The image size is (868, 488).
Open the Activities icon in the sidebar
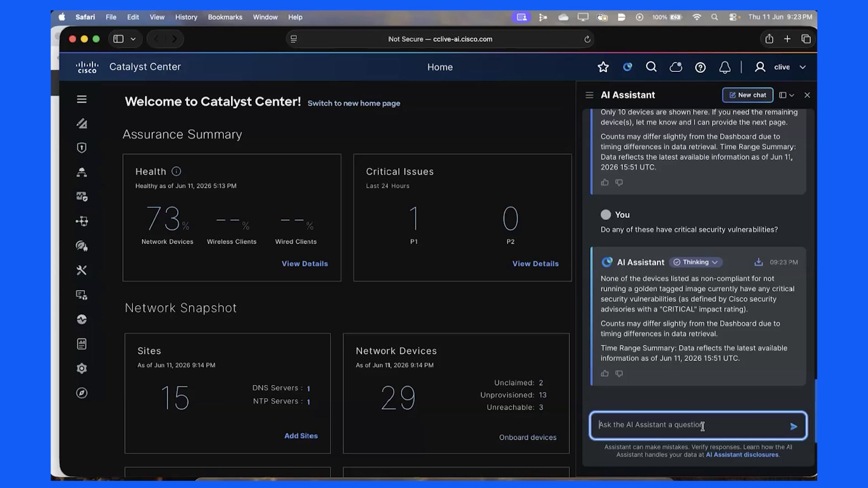tap(81, 319)
